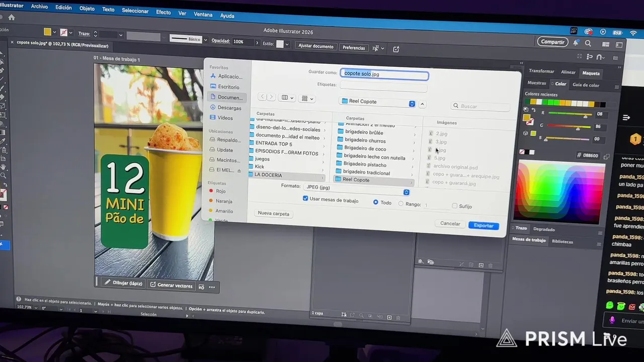This screenshot has width=644, height=362.
Task: Click the Exportar button
Action: [x=484, y=226]
